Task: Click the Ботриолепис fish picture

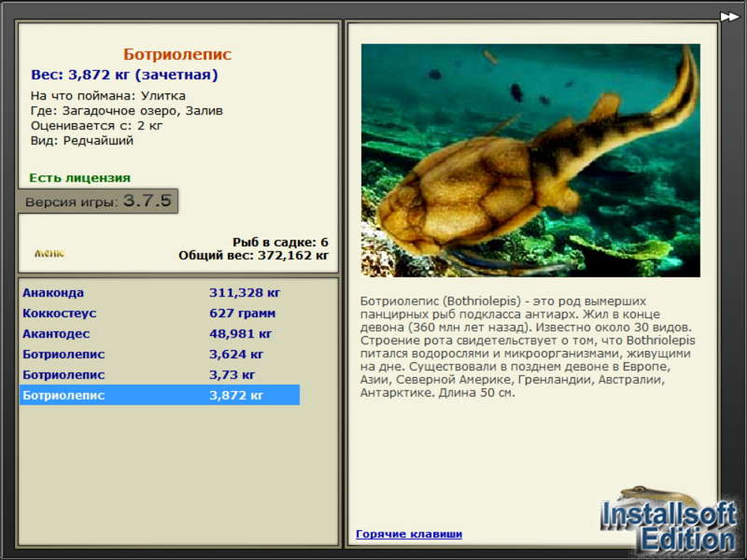Action: coord(530,160)
